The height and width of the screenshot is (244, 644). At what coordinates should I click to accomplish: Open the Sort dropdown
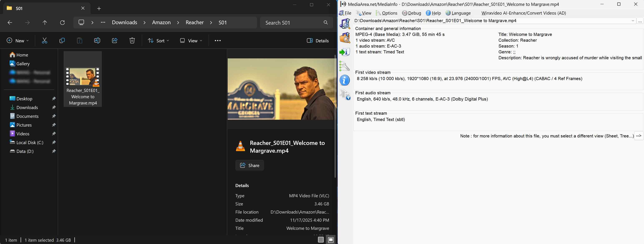(x=158, y=40)
